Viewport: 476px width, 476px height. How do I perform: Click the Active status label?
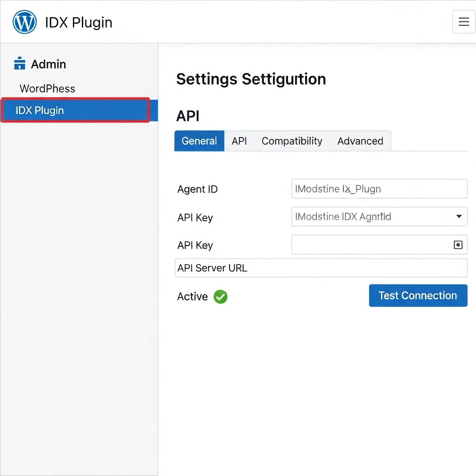click(x=192, y=297)
